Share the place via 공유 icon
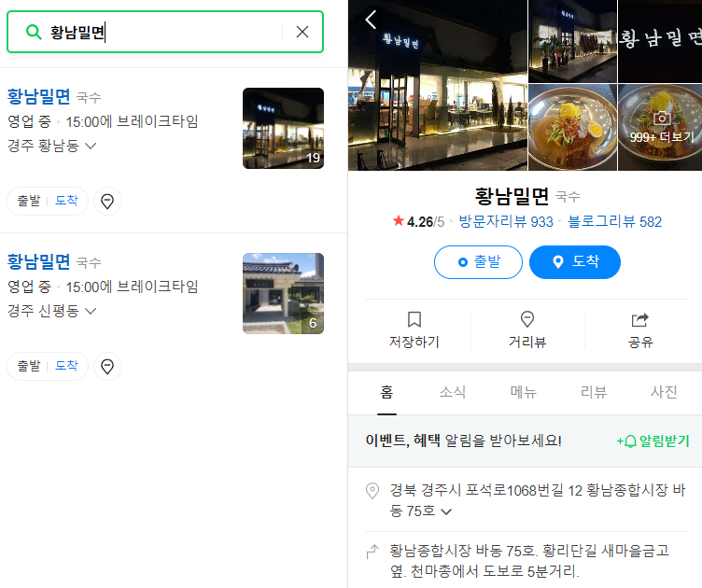The width and height of the screenshot is (702, 588). 640,319
